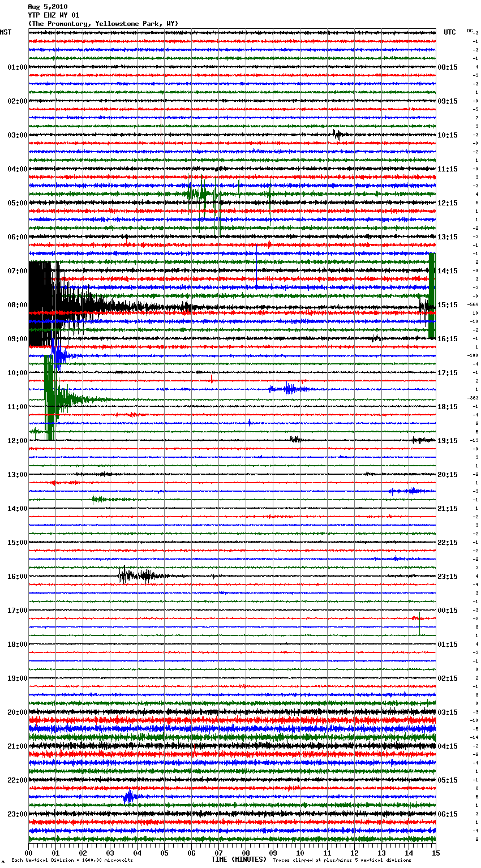Select the '08:00' MST hour label
The height and width of the screenshot is (868, 481).
pos(18,305)
